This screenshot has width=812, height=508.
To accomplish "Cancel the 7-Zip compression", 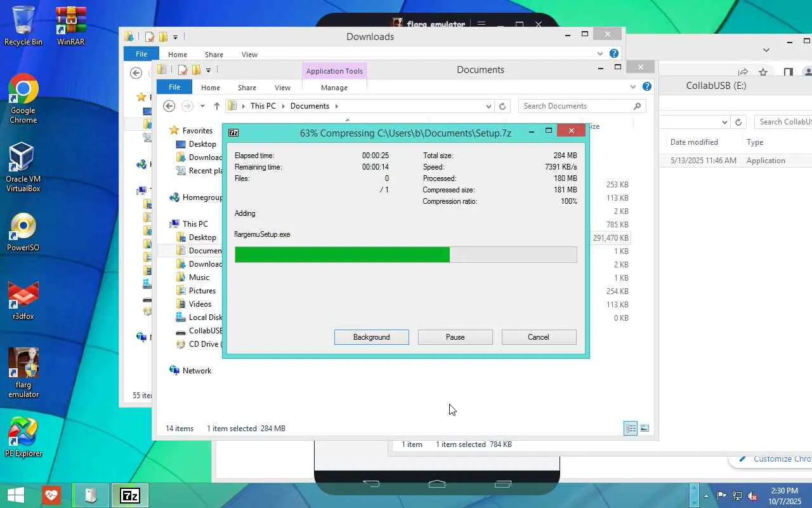I will [x=539, y=337].
